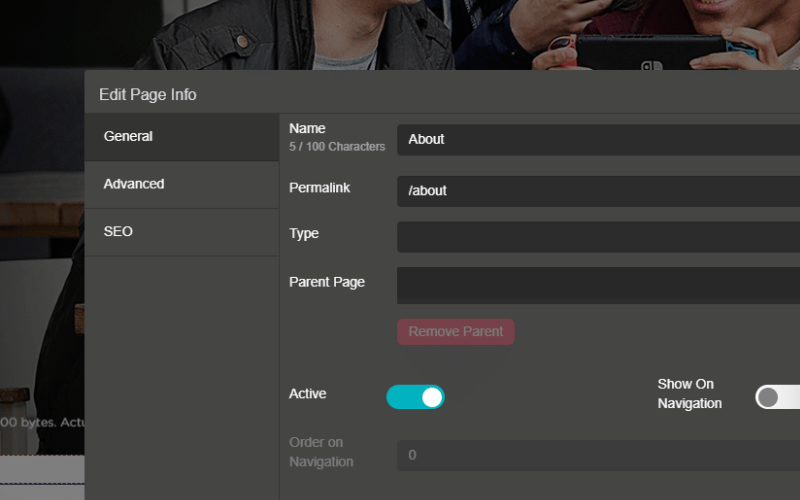
Task: Click the 5 / 100 Characters counter
Action: pos(337,147)
